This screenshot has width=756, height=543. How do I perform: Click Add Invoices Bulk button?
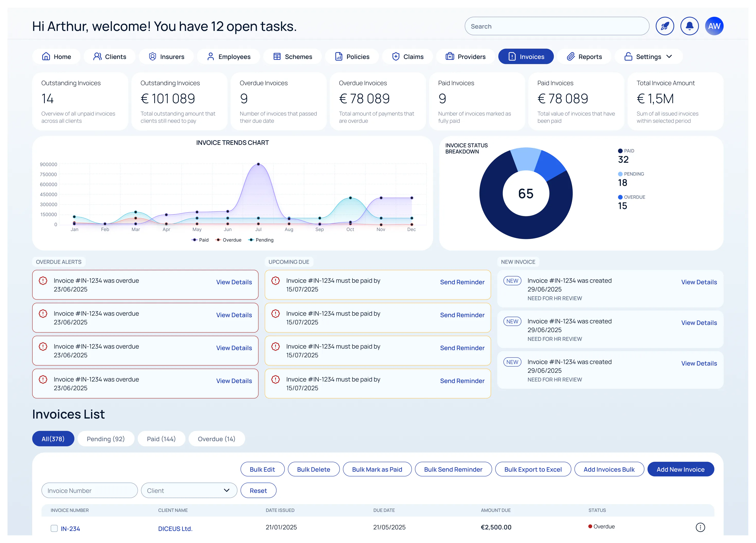click(609, 469)
